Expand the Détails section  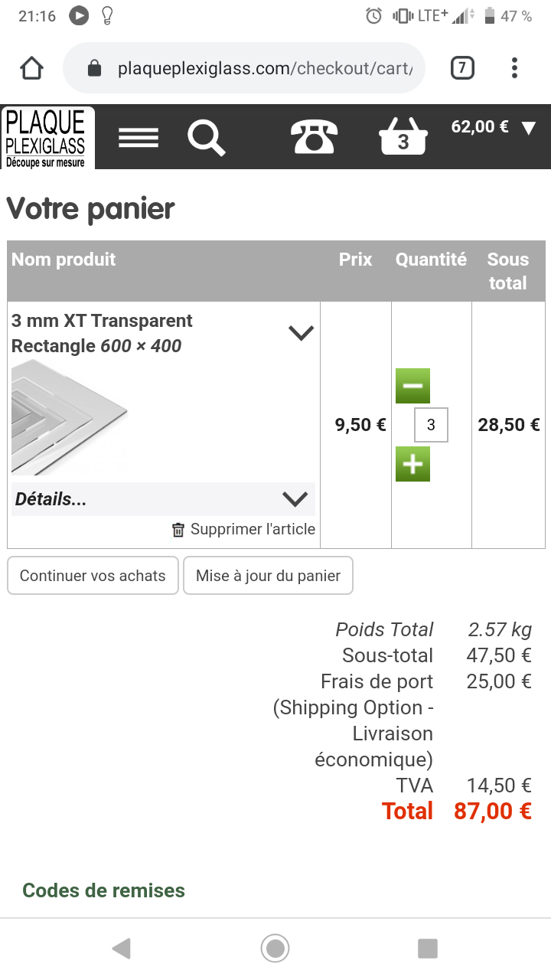pyautogui.click(x=295, y=499)
